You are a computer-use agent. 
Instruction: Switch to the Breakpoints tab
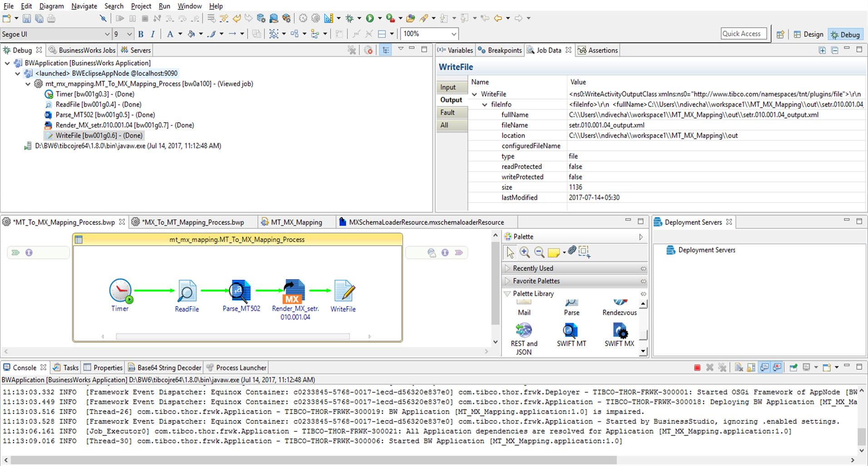coord(499,50)
